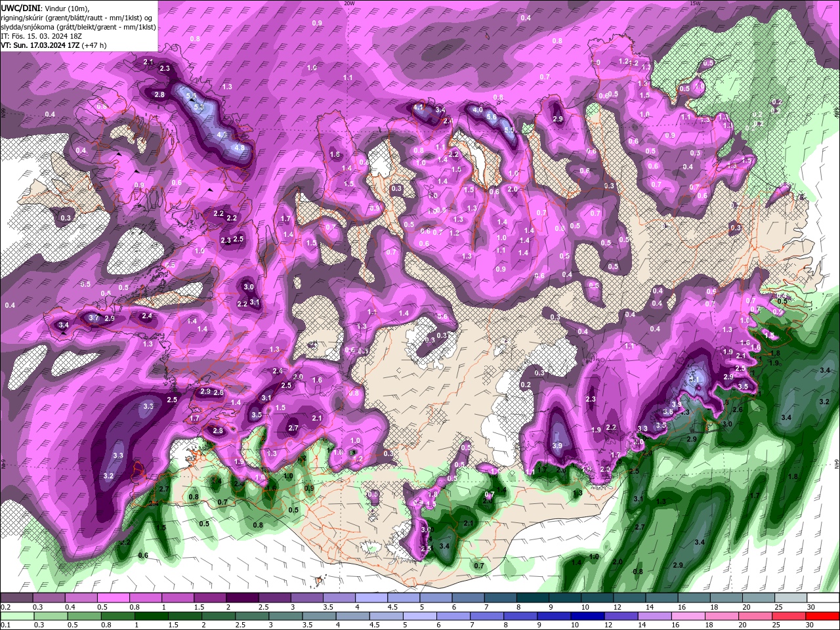
Task: Pick lower legend swatch between 9 and 10
Action: click(555, 616)
